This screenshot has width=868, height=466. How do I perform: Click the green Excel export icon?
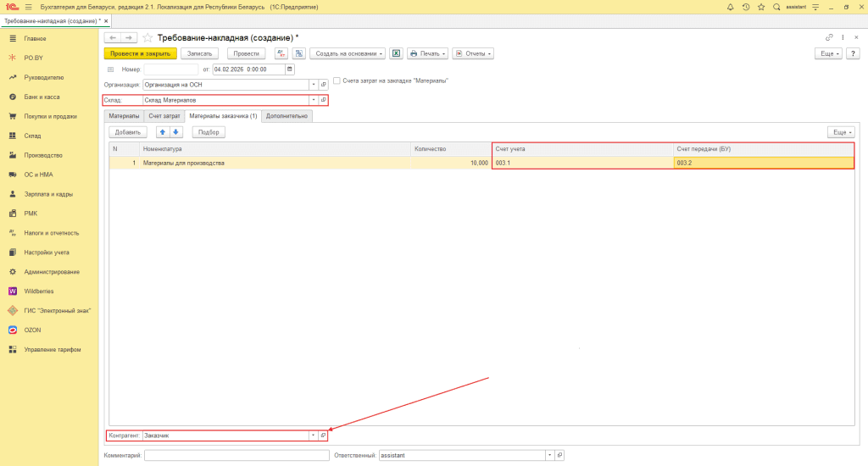pyautogui.click(x=395, y=53)
